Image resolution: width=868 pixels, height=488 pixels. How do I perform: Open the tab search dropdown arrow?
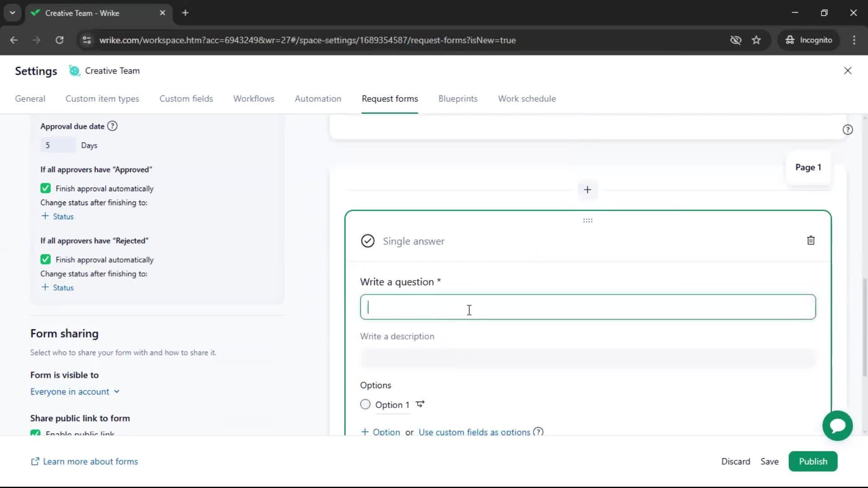click(13, 13)
